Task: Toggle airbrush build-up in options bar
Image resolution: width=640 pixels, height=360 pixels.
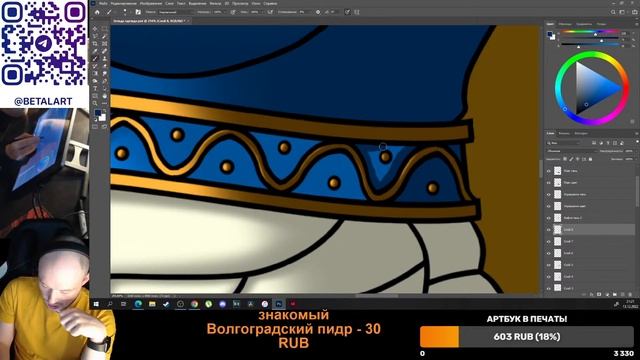Action: (x=270, y=12)
